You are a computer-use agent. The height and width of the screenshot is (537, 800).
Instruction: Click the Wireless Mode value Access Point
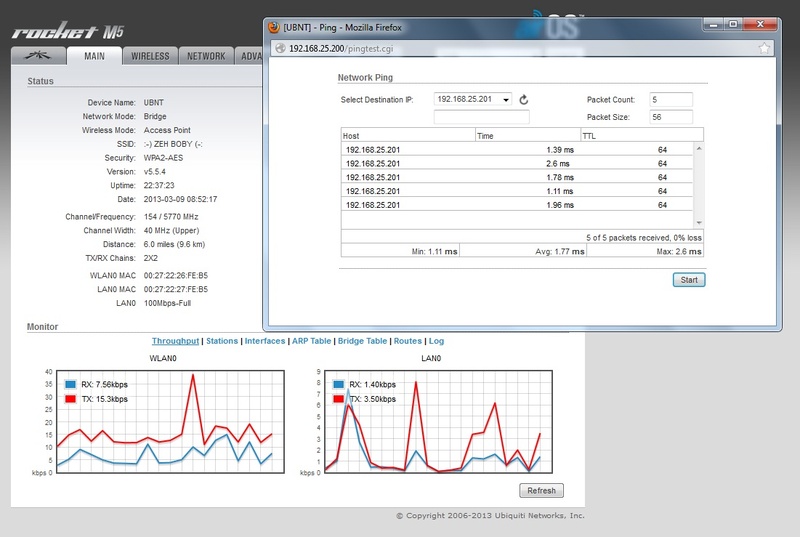coord(167,130)
